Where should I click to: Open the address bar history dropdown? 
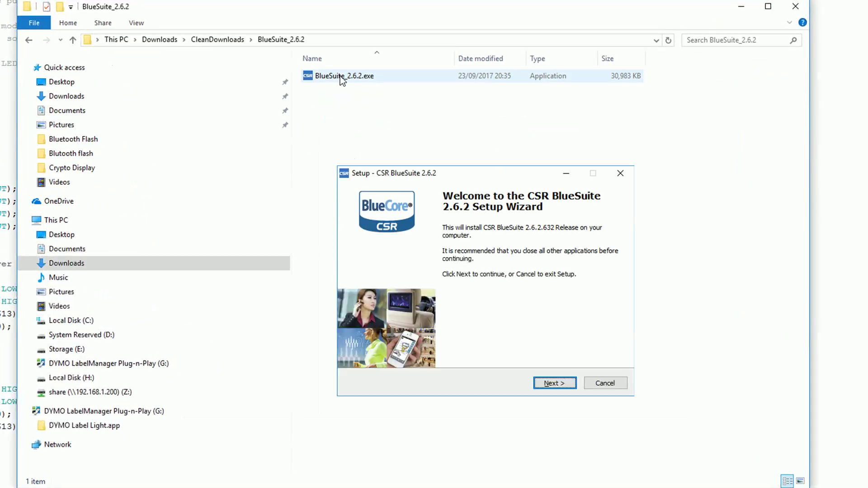pos(656,40)
